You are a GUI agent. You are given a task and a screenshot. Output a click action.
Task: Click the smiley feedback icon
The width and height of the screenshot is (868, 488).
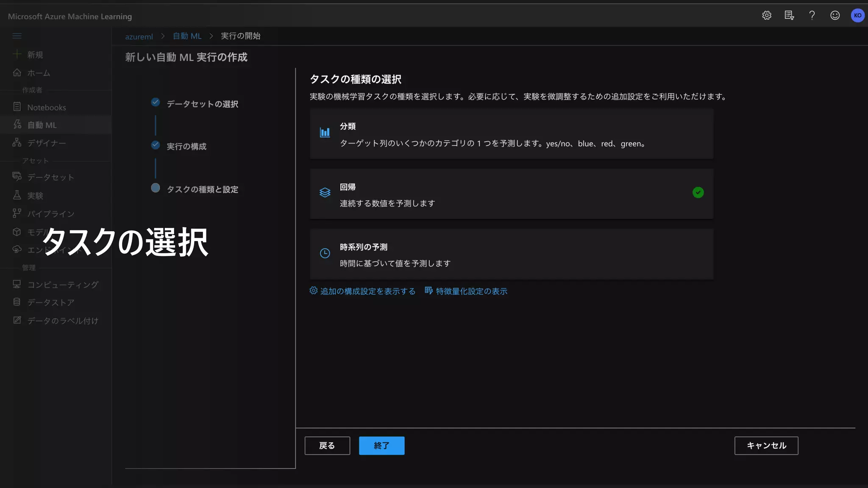[x=835, y=16]
